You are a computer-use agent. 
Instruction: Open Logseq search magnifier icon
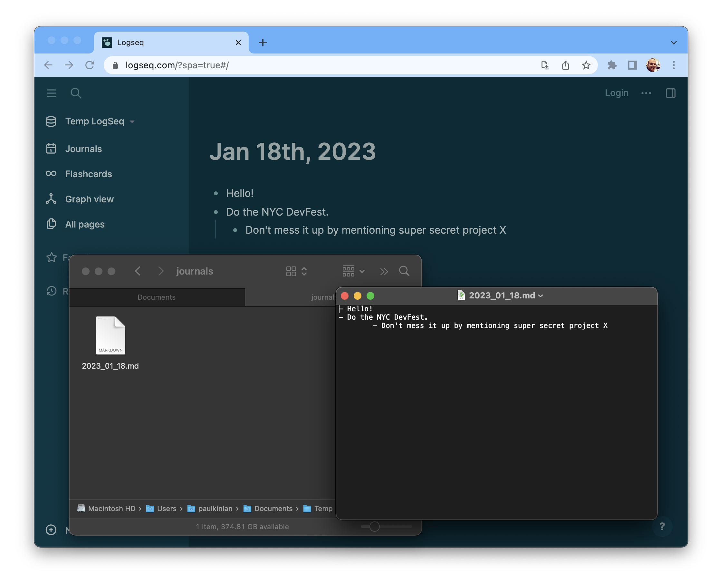[76, 93]
